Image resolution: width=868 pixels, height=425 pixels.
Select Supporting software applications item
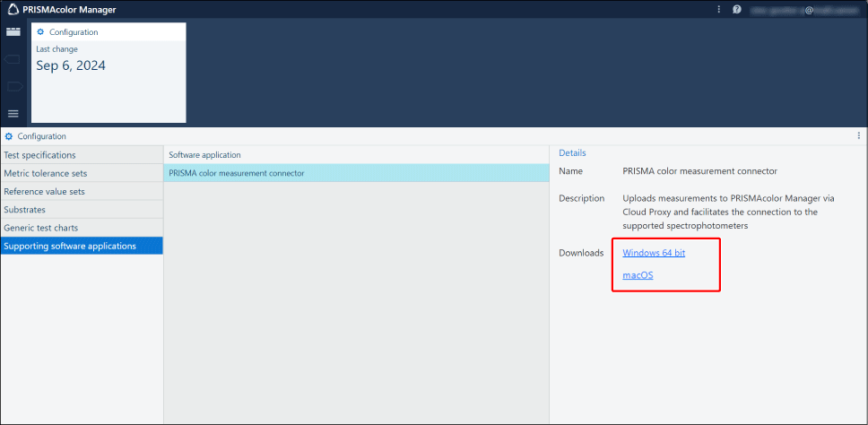tap(82, 246)
